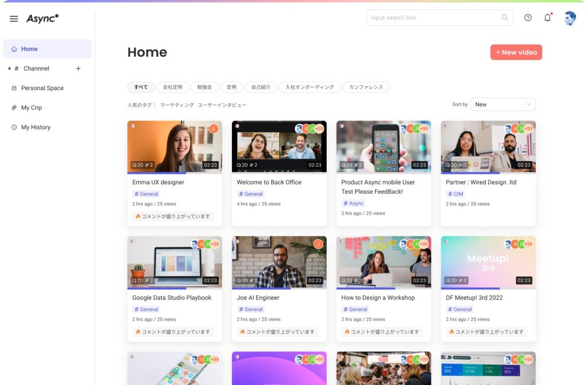Select the すべて filter tab
The width and height of the screenshot is (588, 385).
click(141, 87)
